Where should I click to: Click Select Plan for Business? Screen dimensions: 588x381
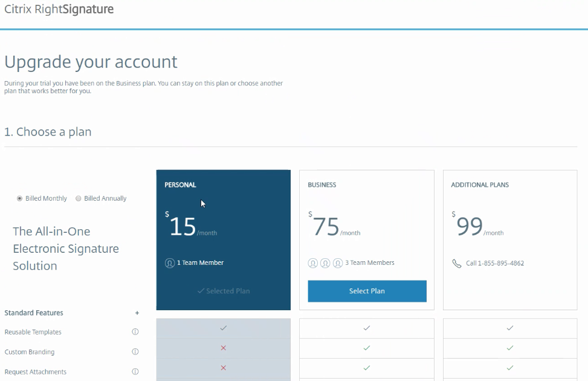pos(367,291)
